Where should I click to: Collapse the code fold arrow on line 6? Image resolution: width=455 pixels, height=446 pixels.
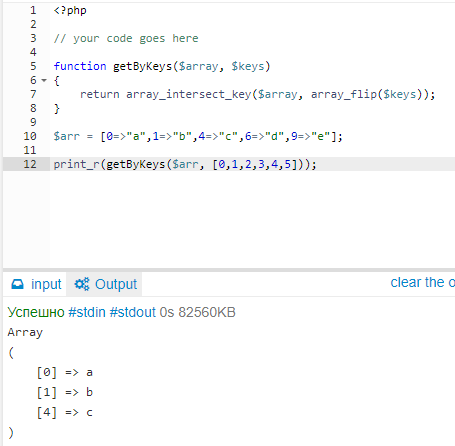[44, 80]
